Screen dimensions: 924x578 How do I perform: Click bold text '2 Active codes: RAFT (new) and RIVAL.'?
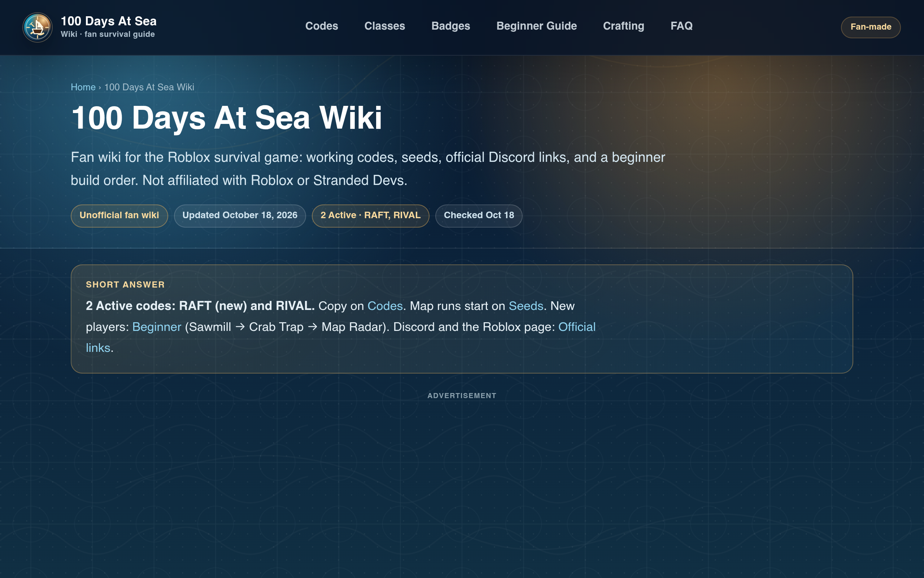200,306
